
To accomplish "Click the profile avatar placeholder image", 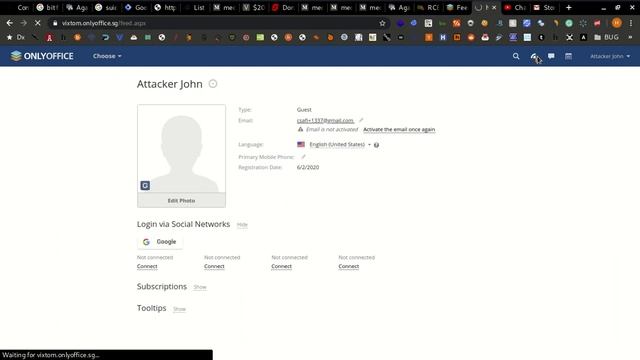I will click(x=181, y=149).
